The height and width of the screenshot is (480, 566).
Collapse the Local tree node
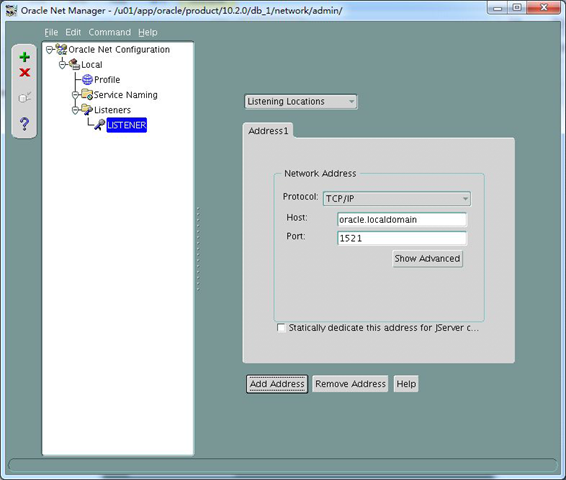coord(62,65)
